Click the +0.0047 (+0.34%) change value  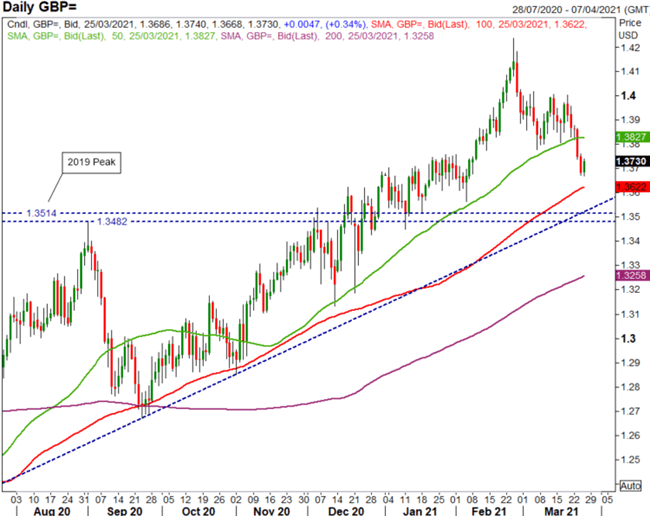pos(325,24)
